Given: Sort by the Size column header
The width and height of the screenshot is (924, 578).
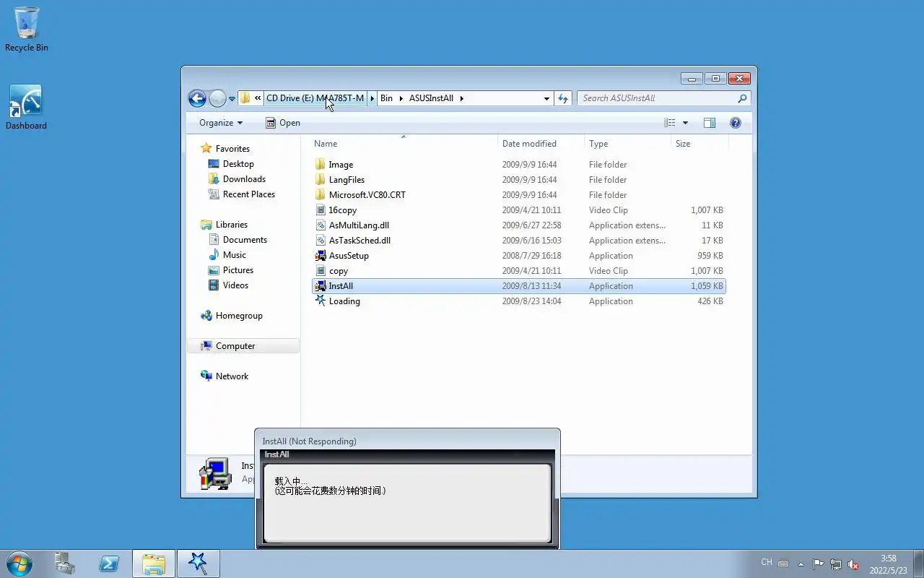Looking at the screenshot, I should click(x=699, y=144).
